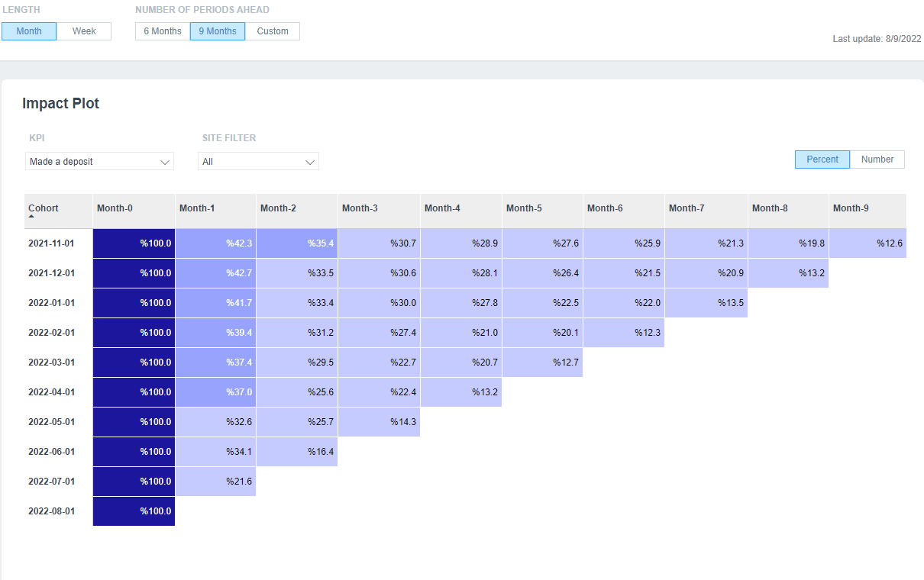Toggle the display to Number mode

click(x=877, y=159)
